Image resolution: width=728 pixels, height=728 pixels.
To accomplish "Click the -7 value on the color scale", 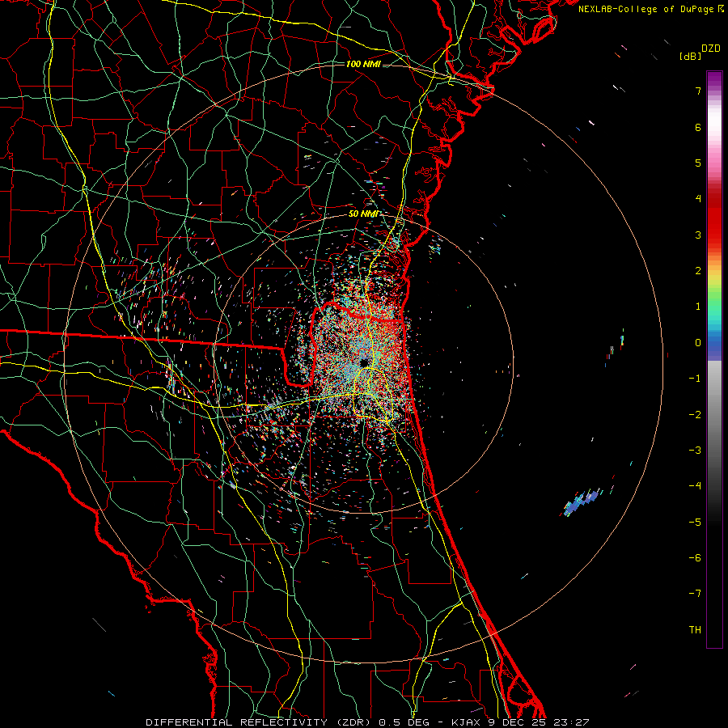I will [695, 594].
